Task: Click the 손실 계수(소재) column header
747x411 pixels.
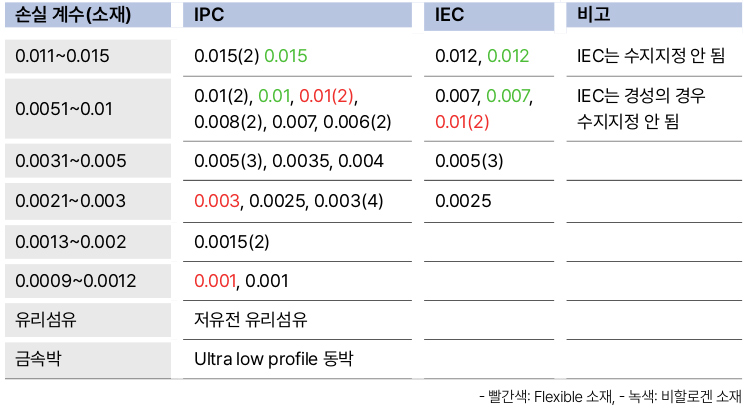Action: [88, 15]
